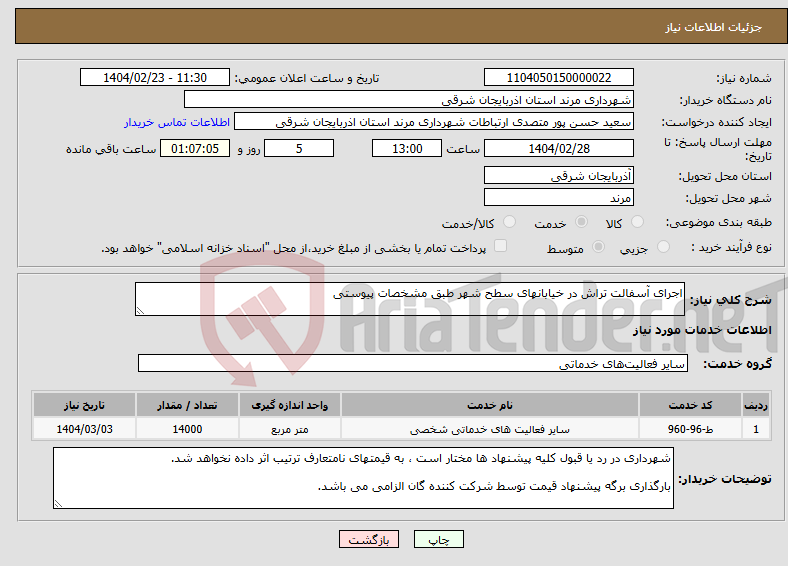788x566 pixels.
Task: Click the quantity cell 14000
Action: tap(187, 429)
